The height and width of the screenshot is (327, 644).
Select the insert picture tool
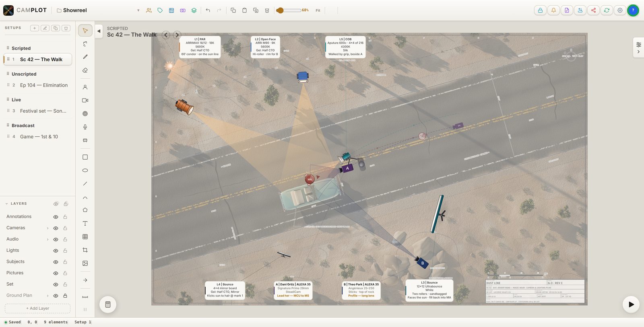85,263
